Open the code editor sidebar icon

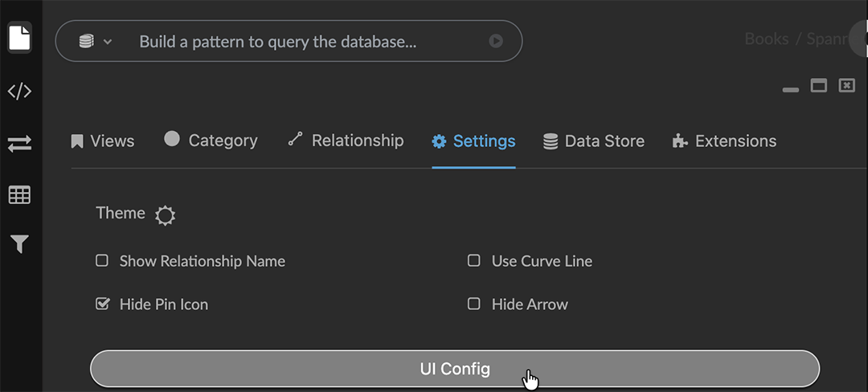click(x=19, y=91)
